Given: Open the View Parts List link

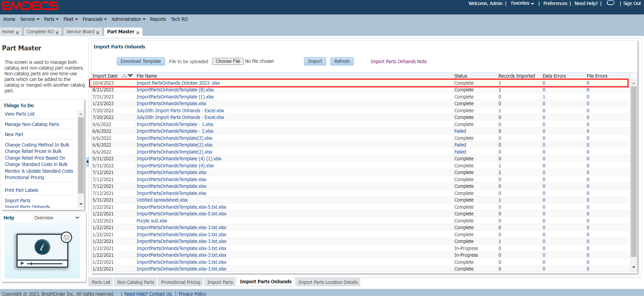Looking at the screenshot, I should [20, 114].
